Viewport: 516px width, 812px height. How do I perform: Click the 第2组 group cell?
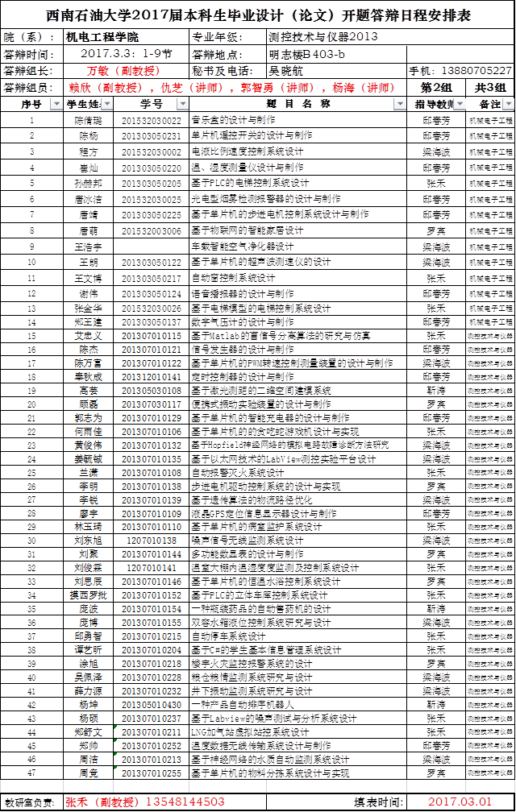pyautogui.click(x=437, y=87)
